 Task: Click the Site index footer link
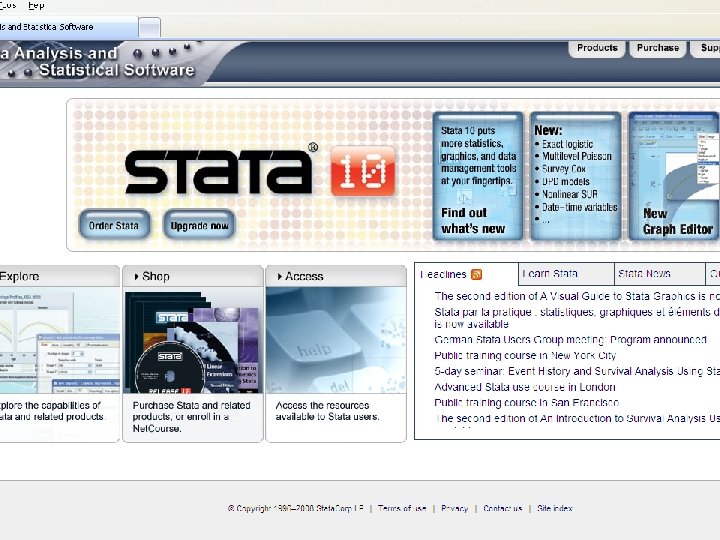click(555, 508)
